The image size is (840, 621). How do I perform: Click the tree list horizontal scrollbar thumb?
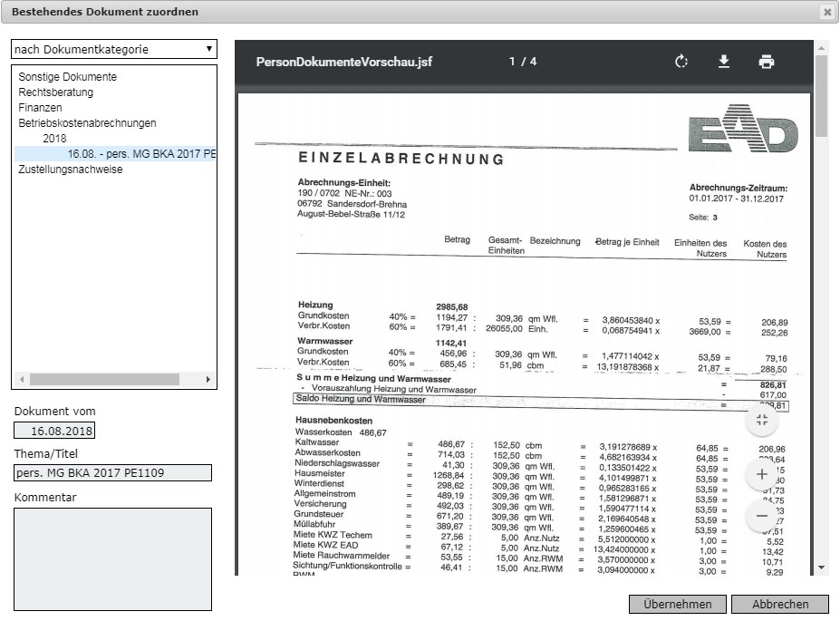pos(104,379)
